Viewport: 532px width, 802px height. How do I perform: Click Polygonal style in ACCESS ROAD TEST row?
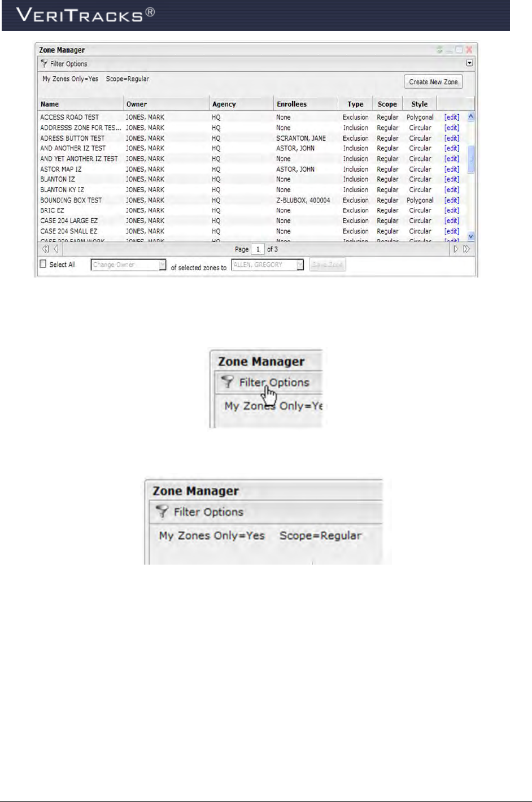coord(420,118)
